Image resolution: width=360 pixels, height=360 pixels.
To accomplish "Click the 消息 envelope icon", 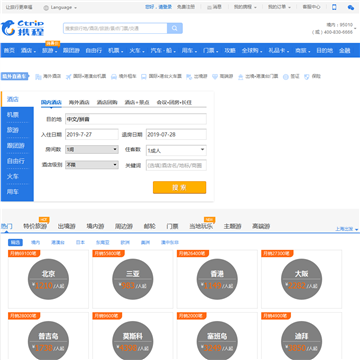I will click(x=209, y=7).
